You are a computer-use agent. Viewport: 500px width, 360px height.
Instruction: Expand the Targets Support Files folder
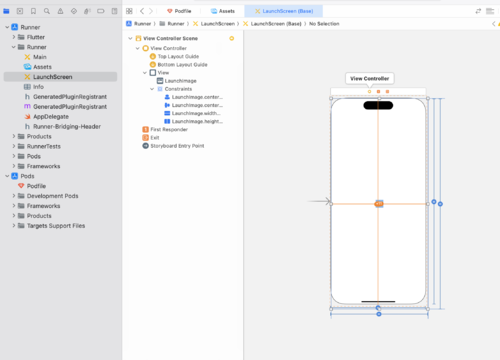coord(14,226)
